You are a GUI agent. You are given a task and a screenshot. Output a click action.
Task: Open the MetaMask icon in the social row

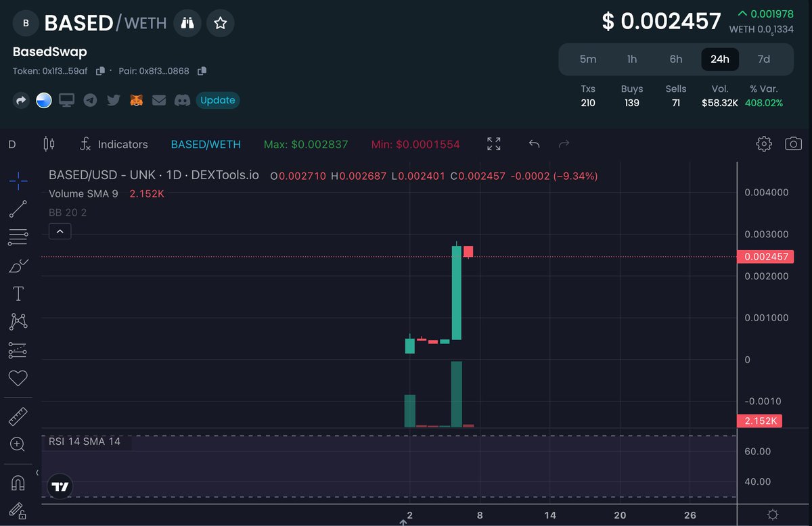point(135,100)
